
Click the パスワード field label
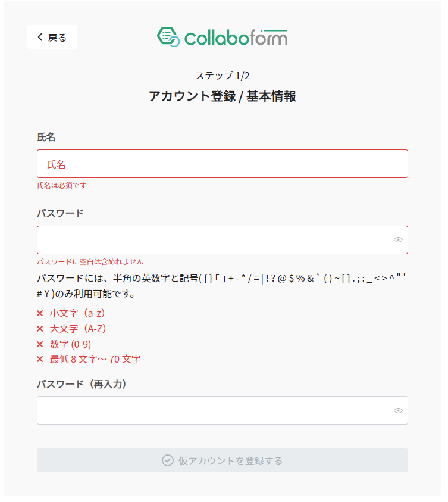[61, 213]
